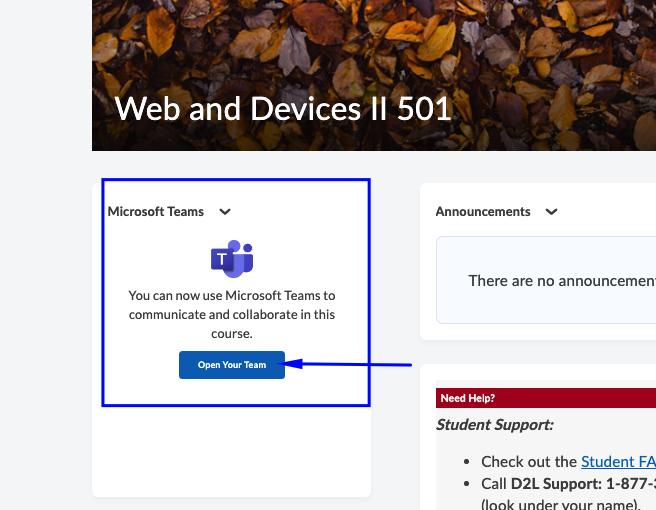The image size is (656, 510).
Task: Click the Student Support heading
Action: [x=495, y=425]
